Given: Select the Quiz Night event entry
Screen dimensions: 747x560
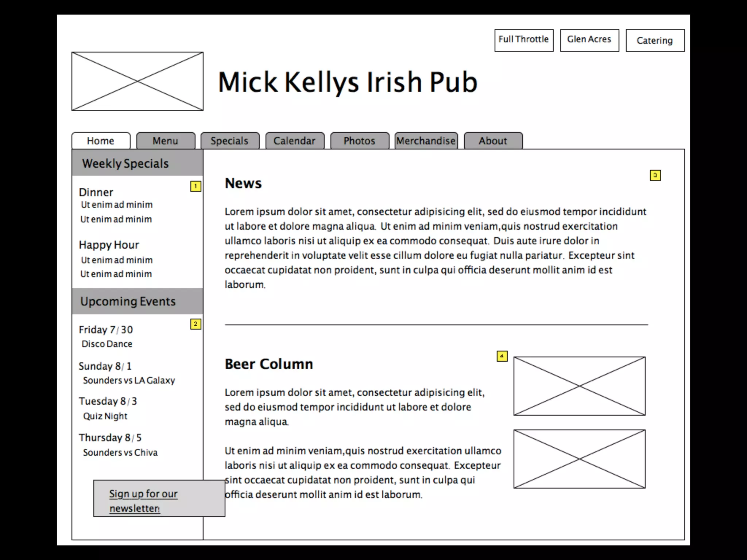Looking at the screenshot, I should [x=105, y=416].
